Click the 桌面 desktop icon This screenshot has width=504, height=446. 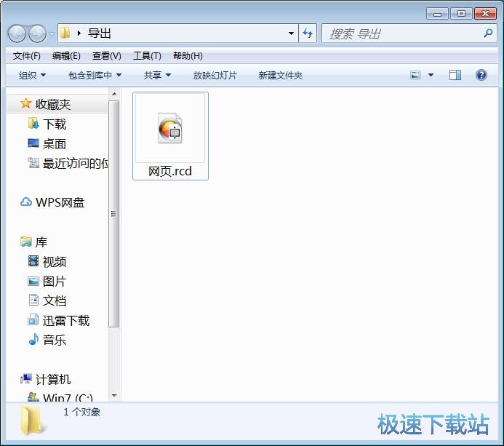coord(33,143)
